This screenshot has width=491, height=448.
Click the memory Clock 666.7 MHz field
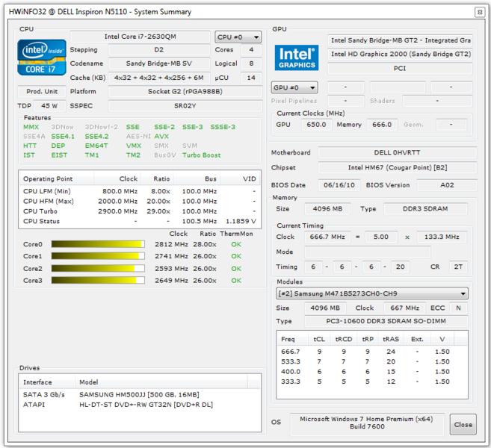pos(327,237)
